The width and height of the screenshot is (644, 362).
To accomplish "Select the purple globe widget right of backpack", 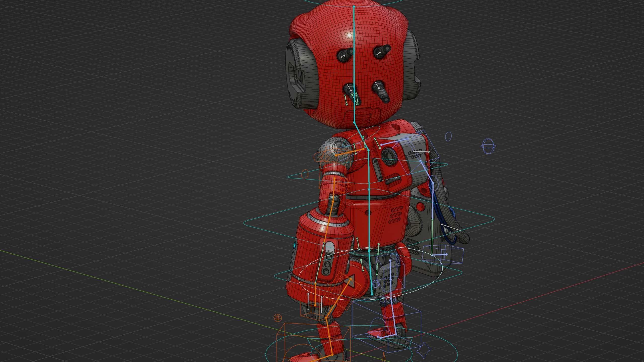I will (488, 146).
